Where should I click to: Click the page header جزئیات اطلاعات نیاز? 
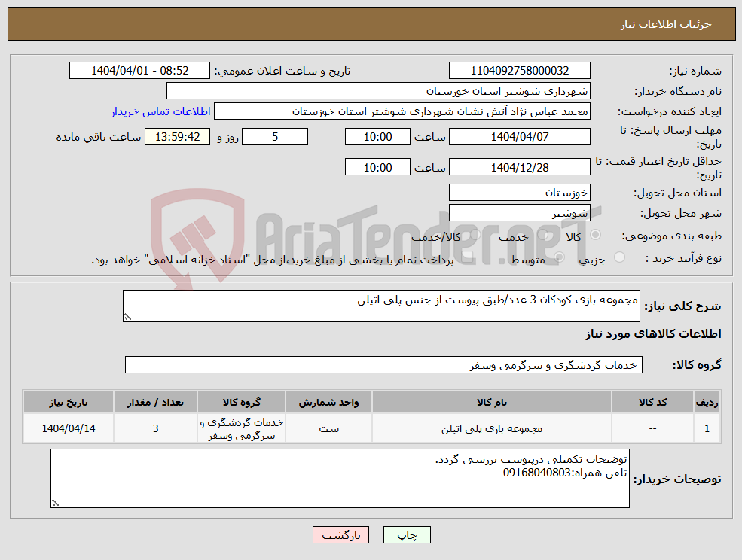point(666,24)
